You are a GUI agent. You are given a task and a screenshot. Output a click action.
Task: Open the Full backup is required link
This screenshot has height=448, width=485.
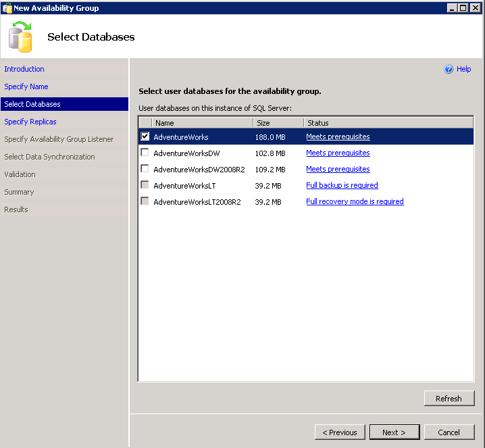click(342, 185)
